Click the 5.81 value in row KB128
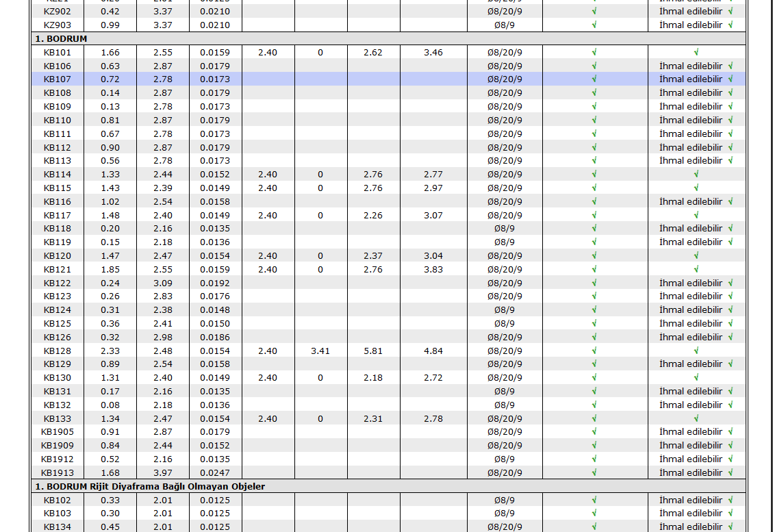This screenshot has width=773, height=532. click(373, 351)
